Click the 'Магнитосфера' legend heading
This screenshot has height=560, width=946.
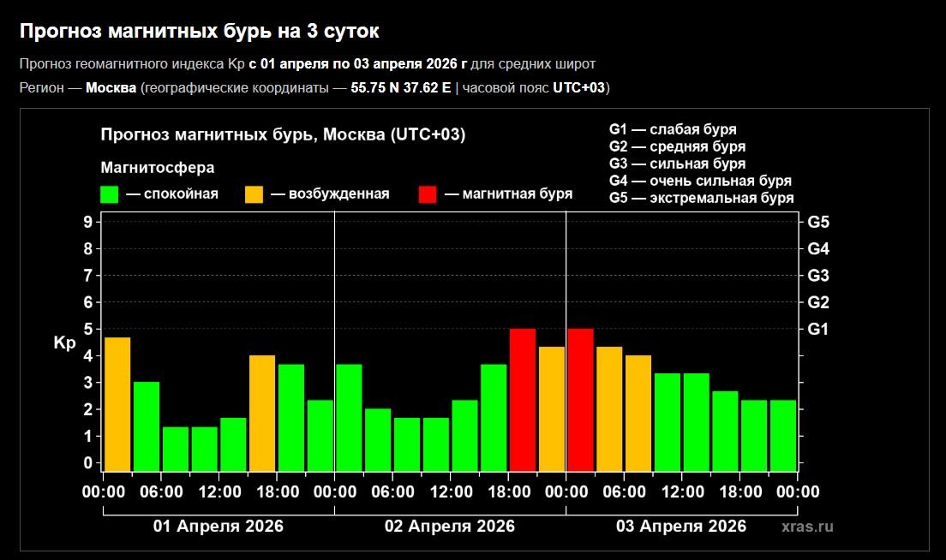[157, 167]
